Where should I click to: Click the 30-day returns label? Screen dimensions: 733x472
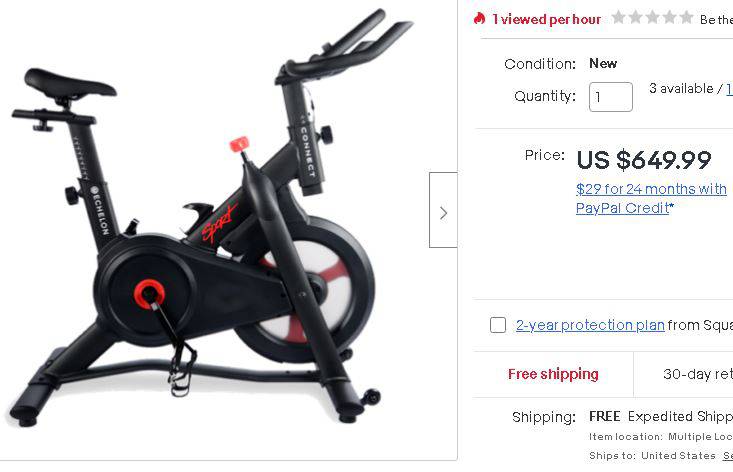[x=697, y=374]
